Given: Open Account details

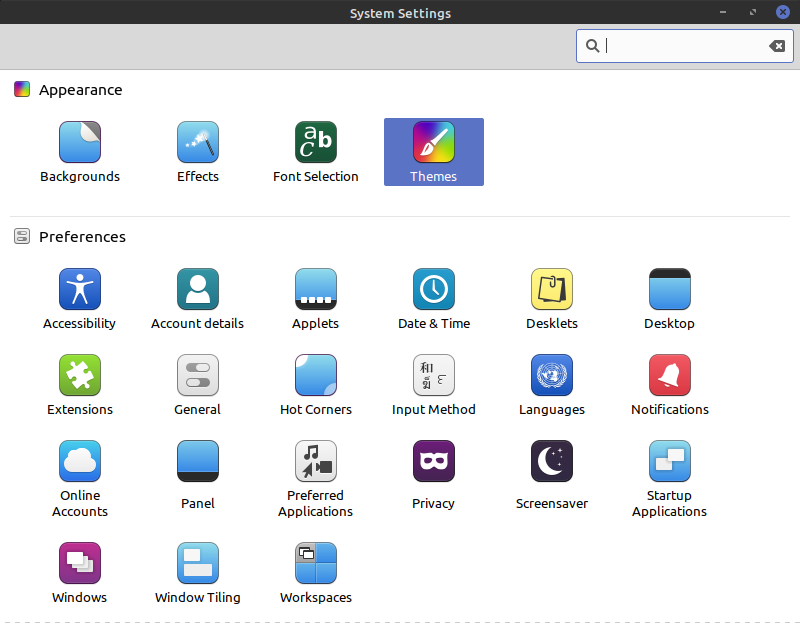Looking at the screenshot, I should click(197, 297).
